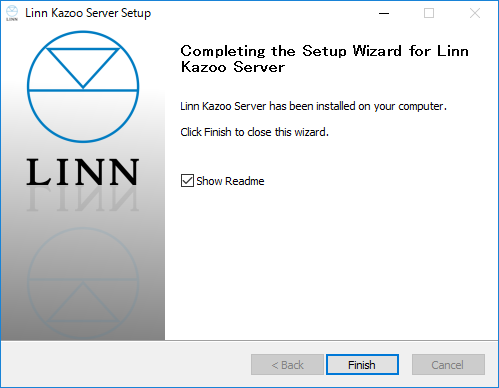Click the greyed-out Back button
This screenshot has width=499, height=388.
(287, 365)
